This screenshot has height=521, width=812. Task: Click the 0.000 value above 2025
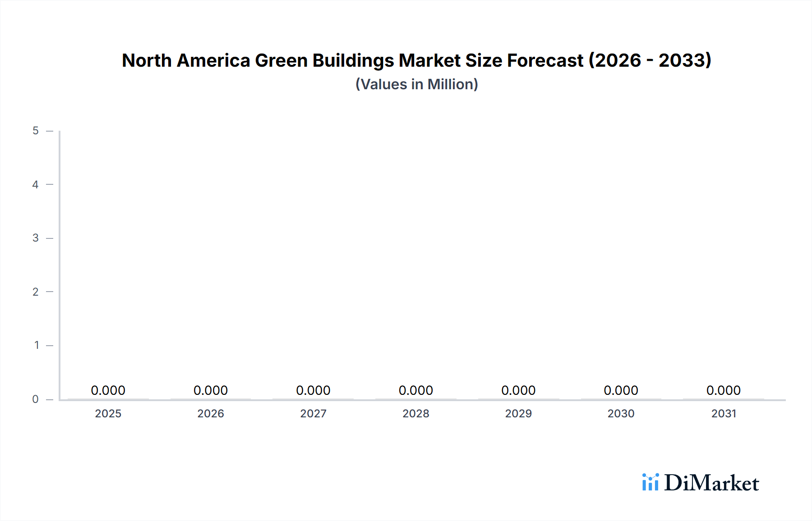(x=108, y=390)
